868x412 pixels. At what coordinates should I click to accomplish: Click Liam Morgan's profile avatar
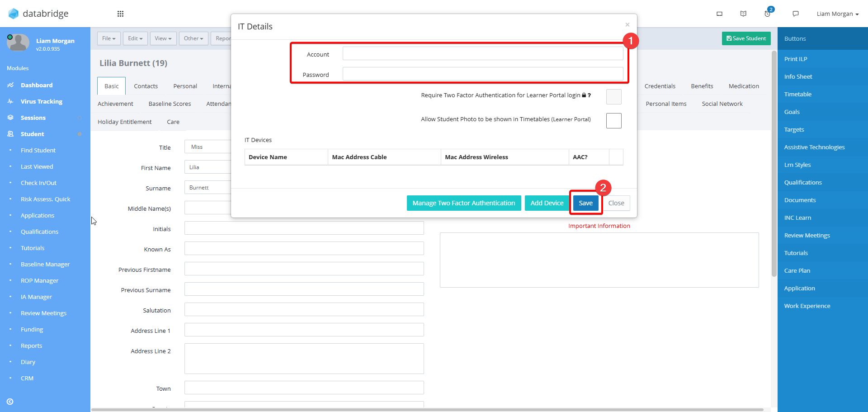(x=18, y=43)
